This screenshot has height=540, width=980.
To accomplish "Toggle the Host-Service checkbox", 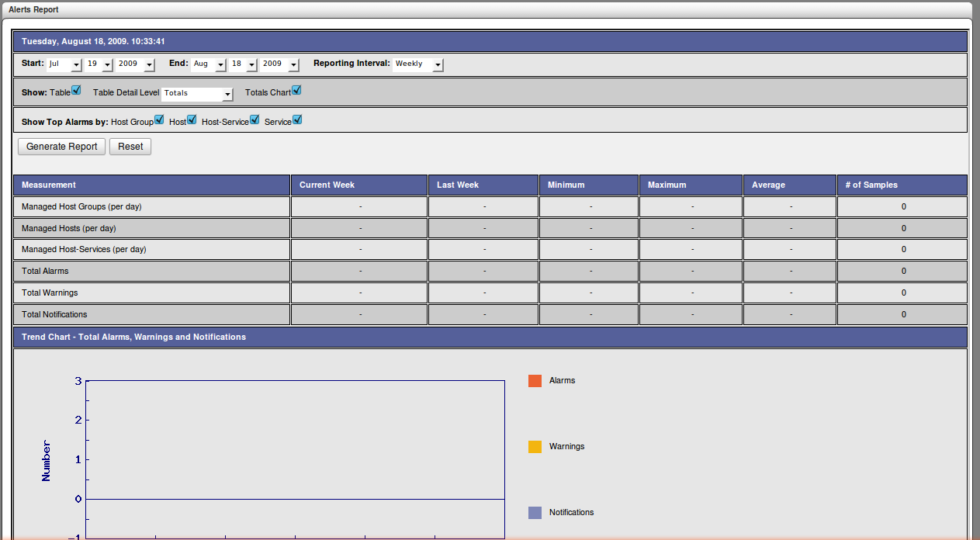I will 255,119.
